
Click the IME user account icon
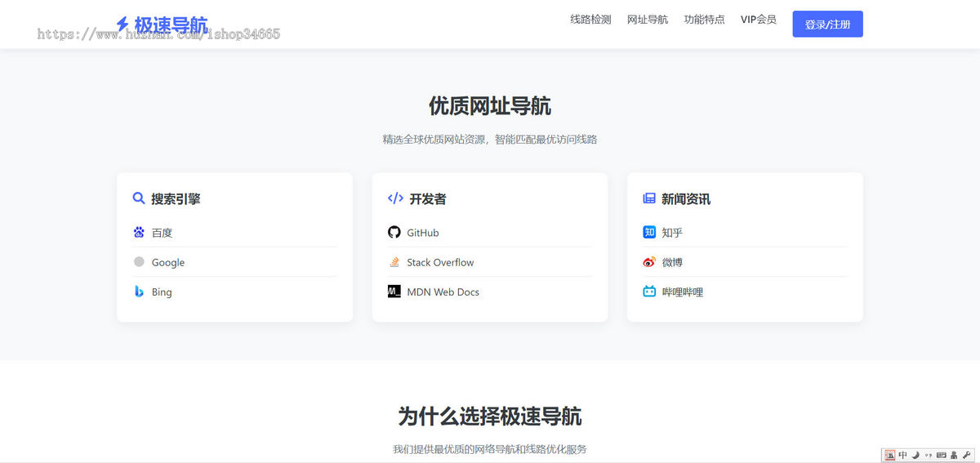pyautogui.click(x=954, y=455)
